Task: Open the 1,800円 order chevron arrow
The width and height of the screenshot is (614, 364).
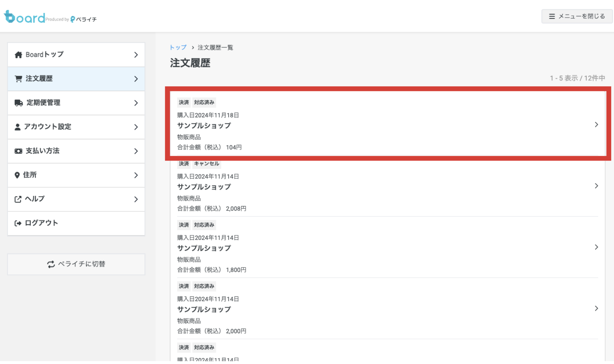Action: pyautogui.click(x=596, y=247)
